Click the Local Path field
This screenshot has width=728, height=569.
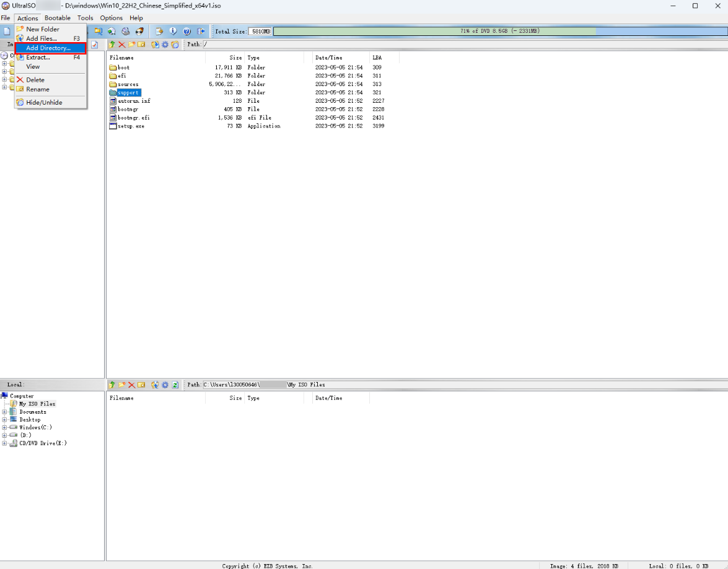[x=465, y=384]
